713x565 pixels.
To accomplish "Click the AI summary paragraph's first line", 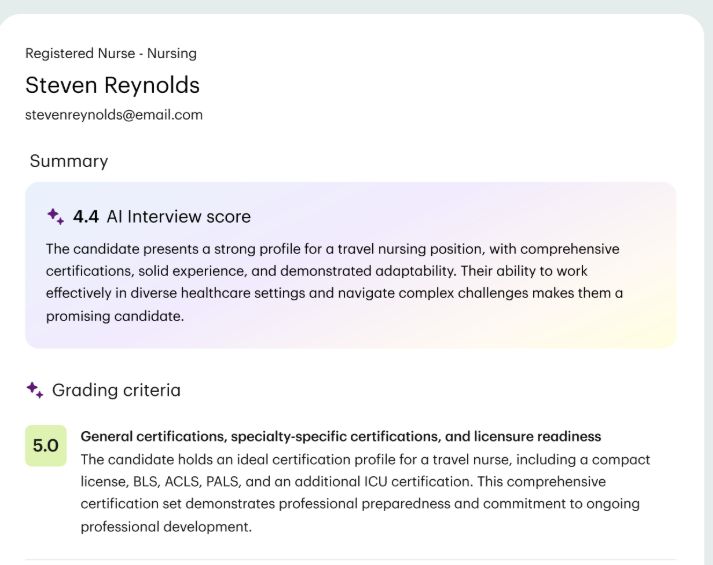I will point(332,249).
